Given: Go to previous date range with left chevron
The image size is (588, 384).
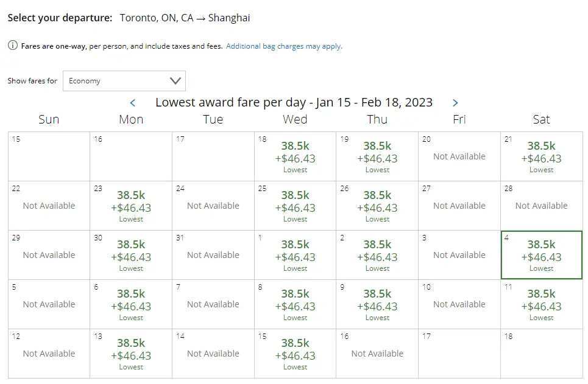Looking at the screenshot, I should click(x=133, y=103).
